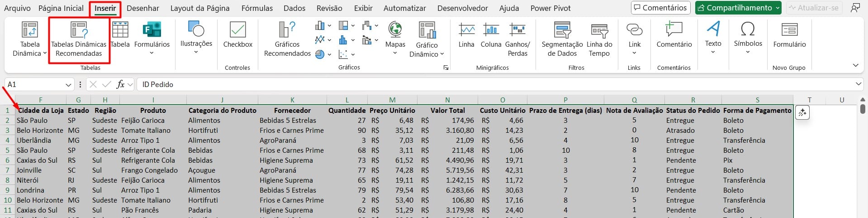
Task: Open the Name Box dropdown arrow
Action: (68, 85)
